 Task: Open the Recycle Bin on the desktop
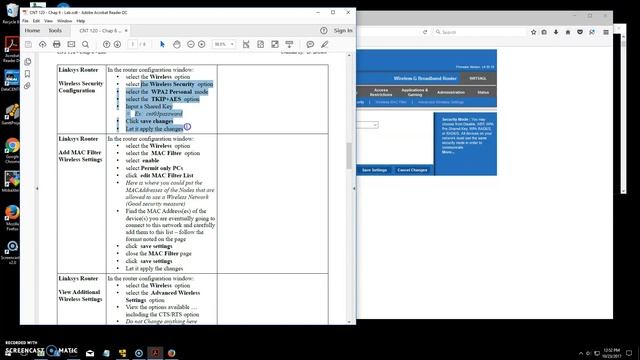point(11,13)
